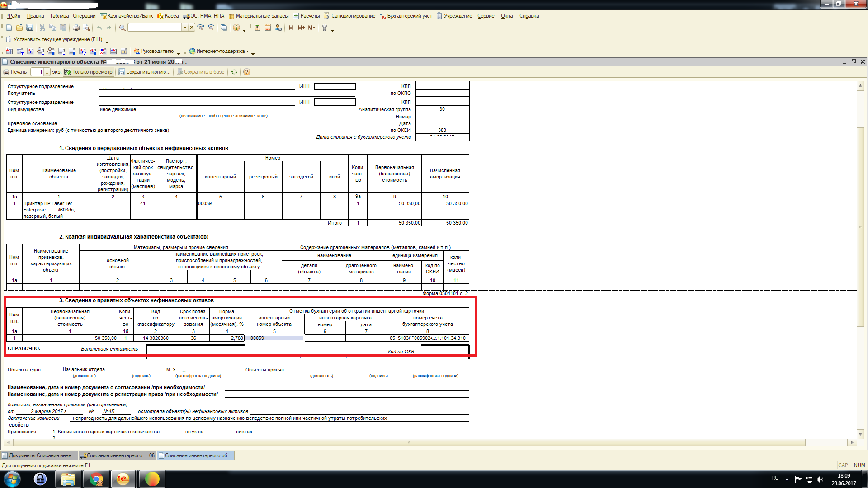Screen dimensions: 868x488
Task: Click Сохранить копию... button
Action: 144,72
